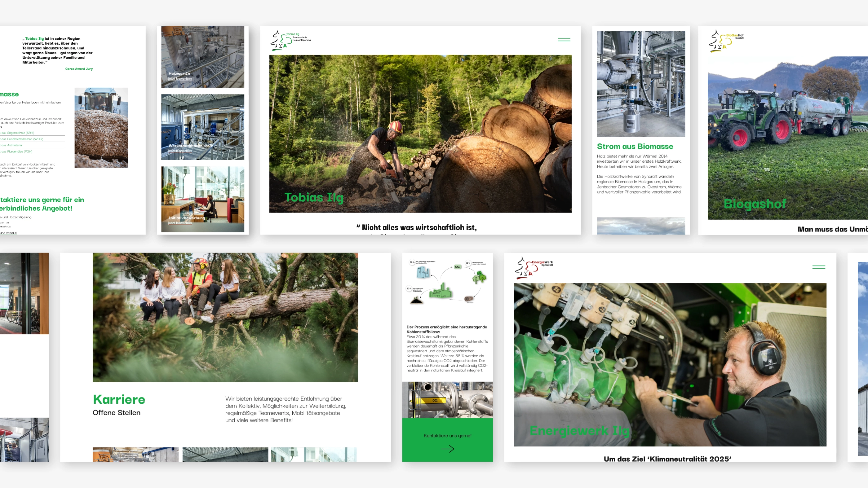Open hamburger menu on Energiewerk Ilg page
This screenshot has height=488, width=868.
pos(818,267)
